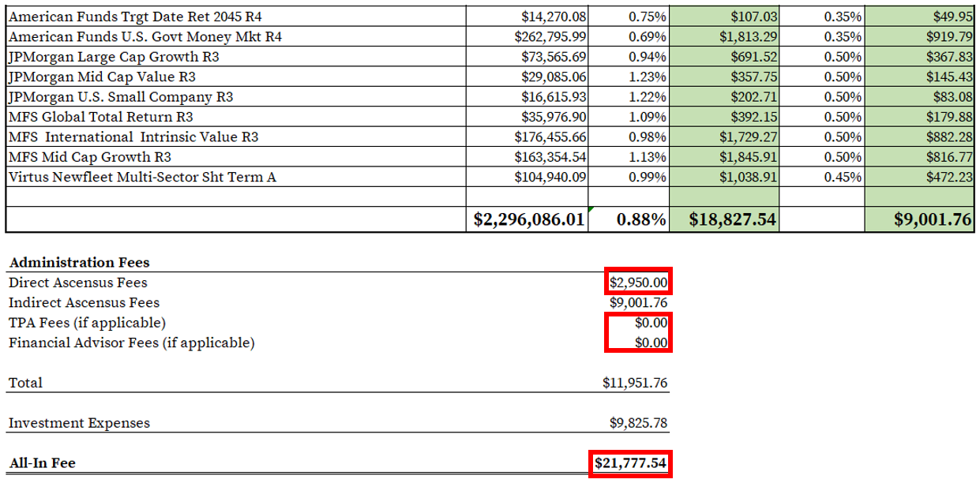Click the Indirect Ascensus Fees amount
980x483 pixels.
pyautogui.click(x=637, y=302)
